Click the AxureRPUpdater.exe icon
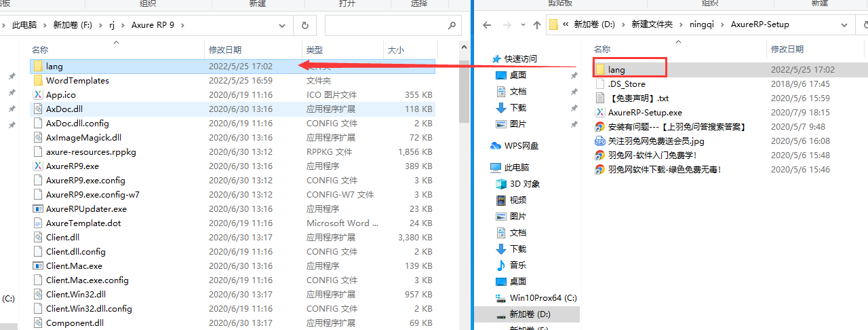Screen dimensions: 868x330 tap(38, 209)
